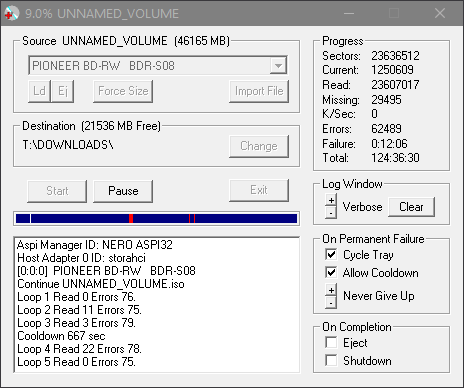Select the Loop 5 log line
Screen dimensions: 464x388
click(x=76, y=362)
